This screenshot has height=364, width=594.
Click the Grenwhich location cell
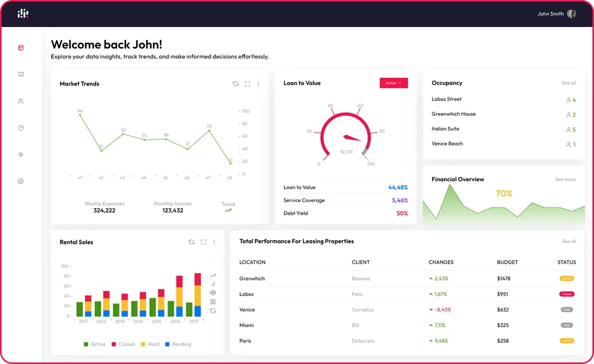point(252,278)
